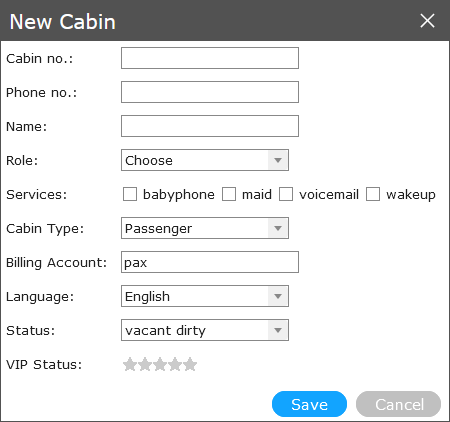Open the Language dropdown set to English
This screenshot has width=450, height=422.
click(205, 296)
